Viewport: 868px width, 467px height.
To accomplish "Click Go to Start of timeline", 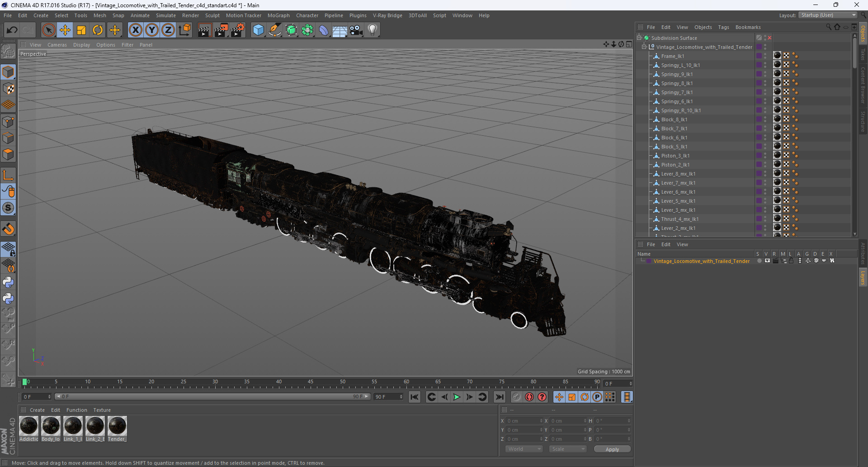I will [x=415, y=397].
